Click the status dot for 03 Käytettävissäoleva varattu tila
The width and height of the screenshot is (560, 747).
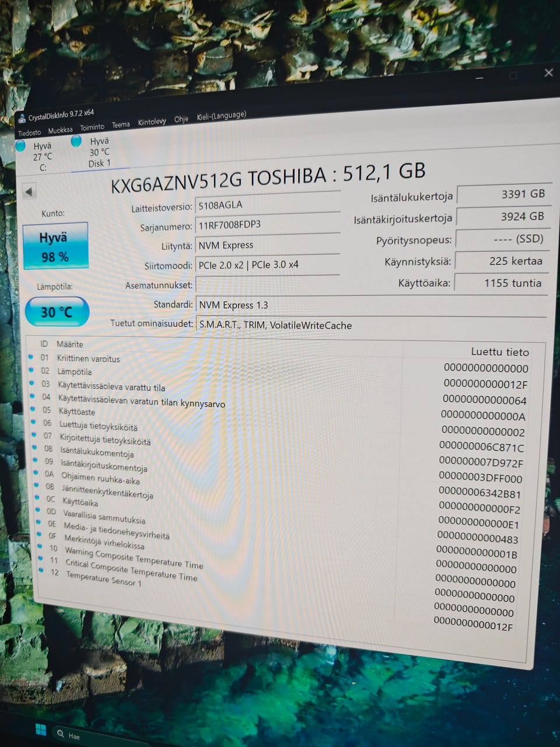32,383
